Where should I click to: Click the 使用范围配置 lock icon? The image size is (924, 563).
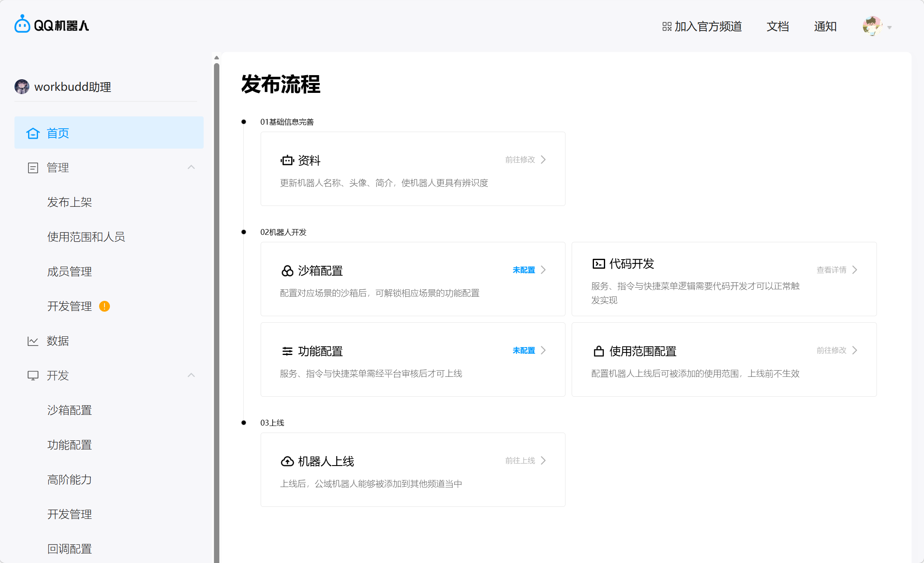pyautogui.click(x=599, y=351)
